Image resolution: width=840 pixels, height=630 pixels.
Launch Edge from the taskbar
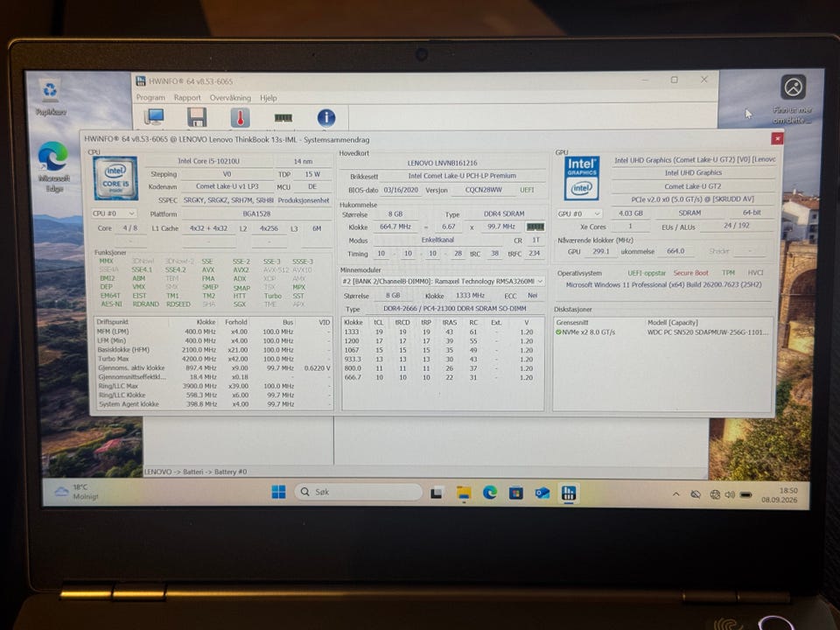tap(490, 493)
